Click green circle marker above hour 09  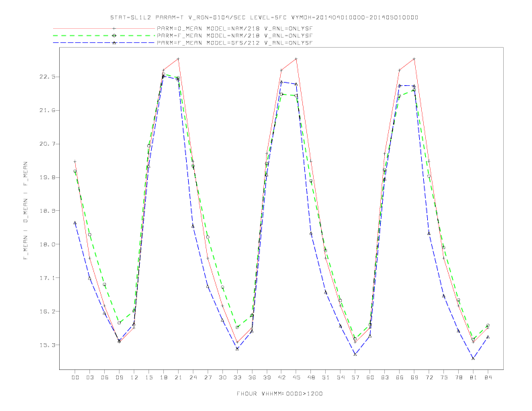pos(119,323)
